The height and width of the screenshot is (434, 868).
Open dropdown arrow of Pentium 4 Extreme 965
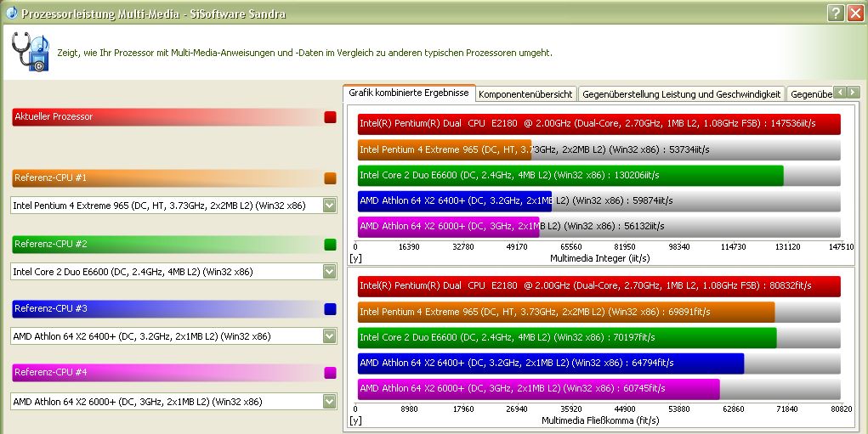click(329, 206)
